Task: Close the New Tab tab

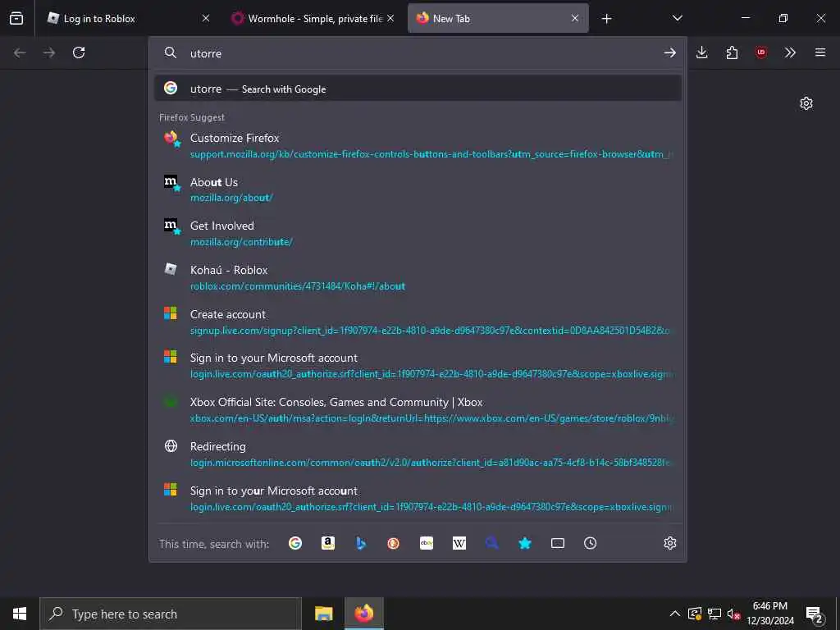Action: click(x=575, y=18)
